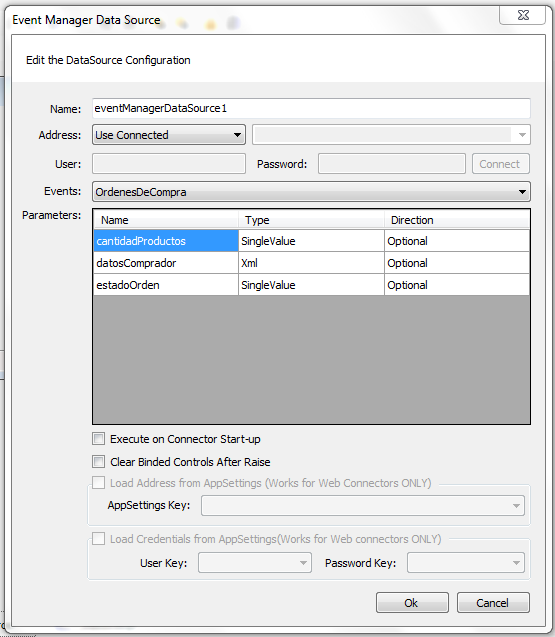Expand the OrdenesDeCompra events dropdown
Image resolution: width=555 pixels, height=637 pixels.
[x=311, y=192]
